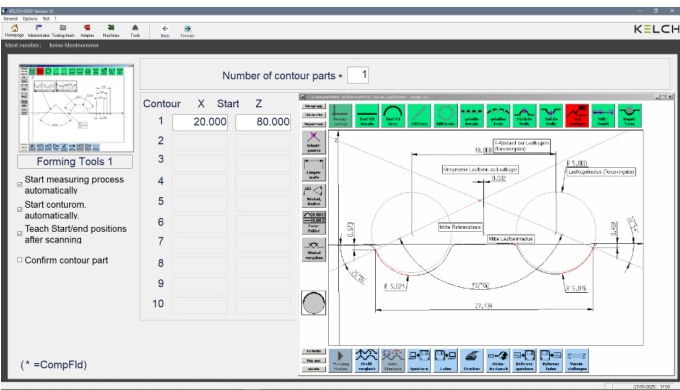The height and width of the screenshot is (390, 680).
Task: Select the angle specification tool
Action: pos(314,249)
